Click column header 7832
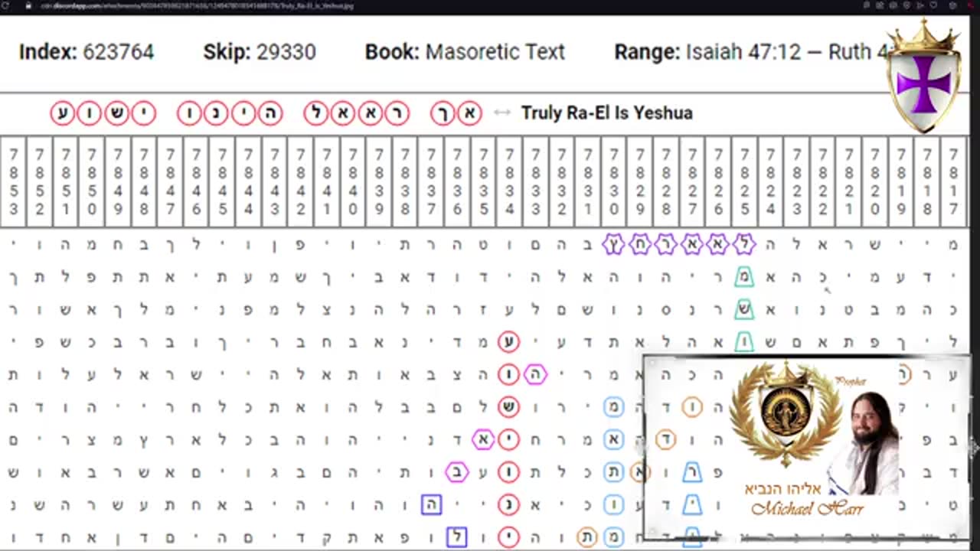 click(x=561, y=182)
